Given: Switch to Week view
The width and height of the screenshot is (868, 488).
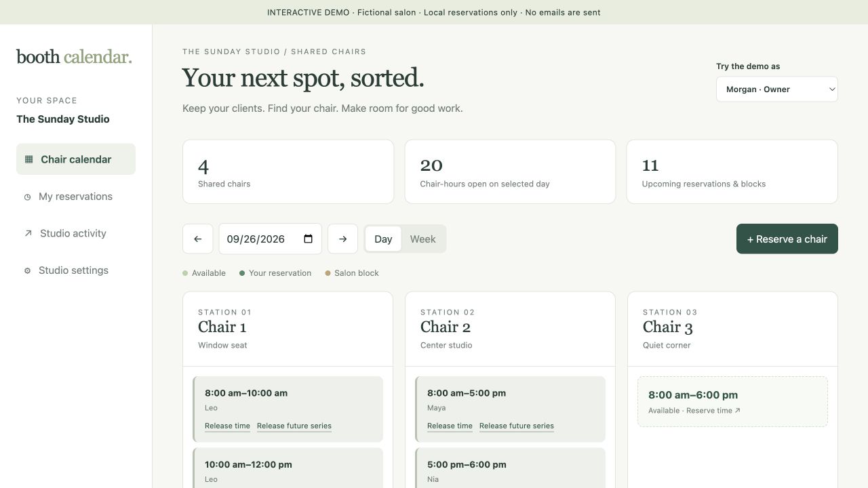Looking at the screenshot, I should click(x=422, y=239).
